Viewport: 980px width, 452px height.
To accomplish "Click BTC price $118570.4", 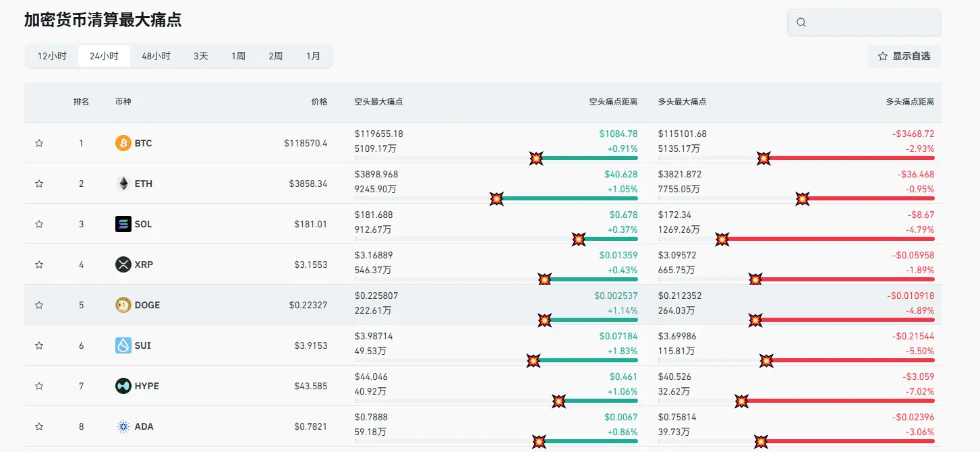I will pyautogui.click(x=306, y=143).
